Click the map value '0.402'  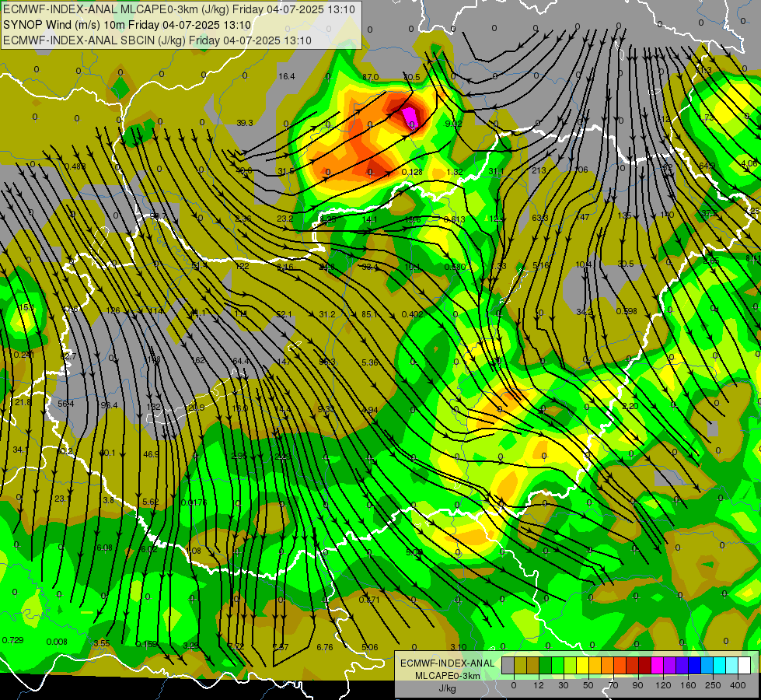(413, 314)
